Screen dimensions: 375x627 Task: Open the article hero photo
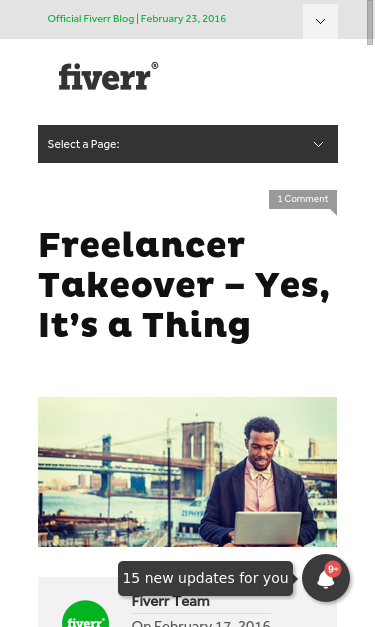[188, 472]
